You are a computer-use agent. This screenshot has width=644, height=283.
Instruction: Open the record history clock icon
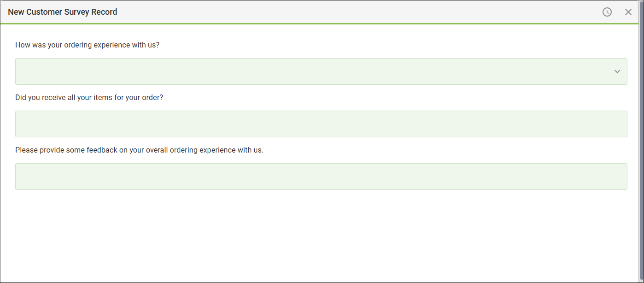coord(607,12)
